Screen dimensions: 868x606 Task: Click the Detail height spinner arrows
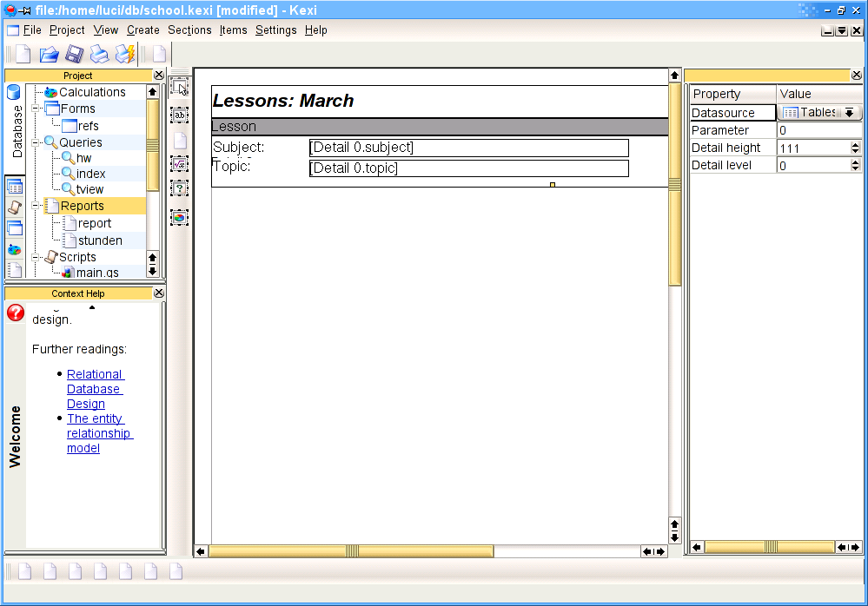[x=855, y=148]
